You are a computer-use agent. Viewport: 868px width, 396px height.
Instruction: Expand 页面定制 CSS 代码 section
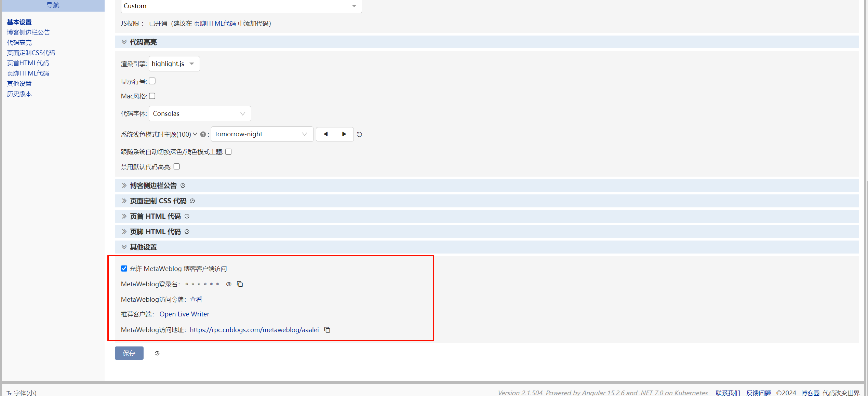tap(158, 201)
